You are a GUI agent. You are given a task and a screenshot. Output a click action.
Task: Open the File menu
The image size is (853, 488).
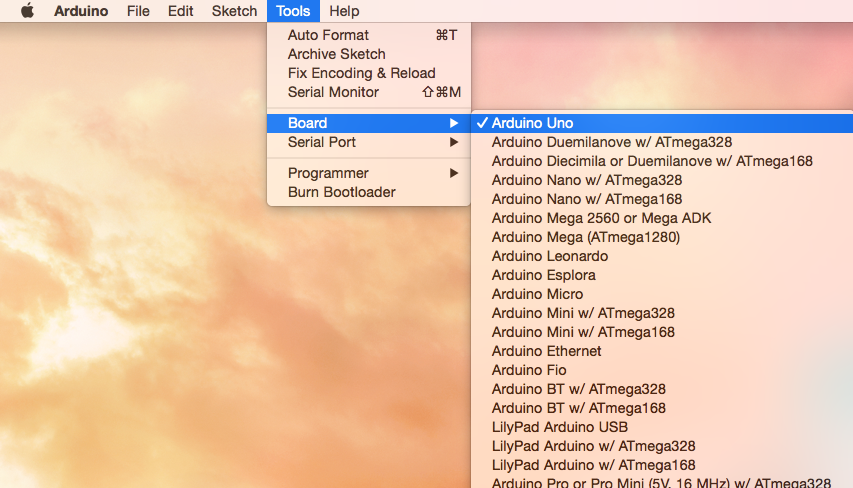tap(138, 11)
